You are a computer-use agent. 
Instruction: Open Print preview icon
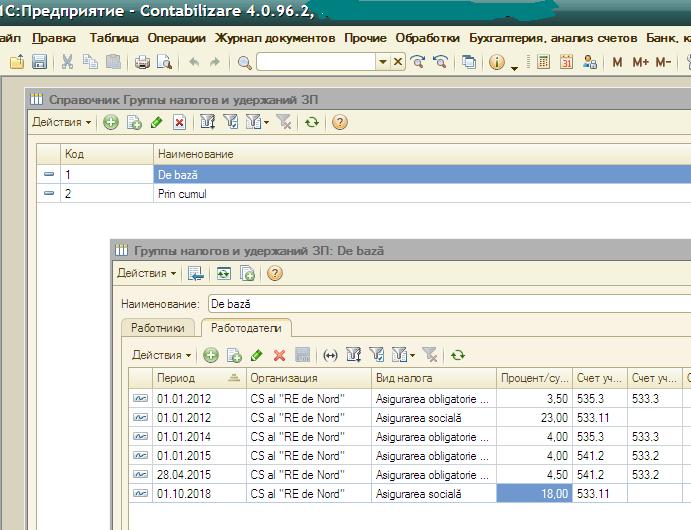click(x=164, y=62)
